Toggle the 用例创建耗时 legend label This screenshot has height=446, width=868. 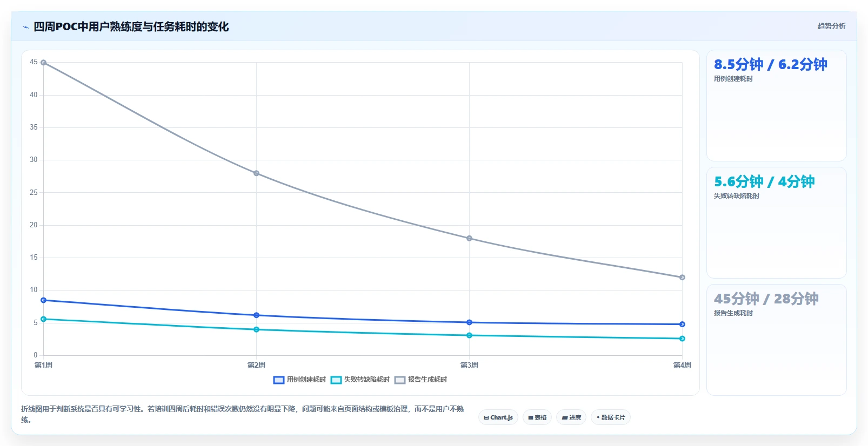(306, 380)
